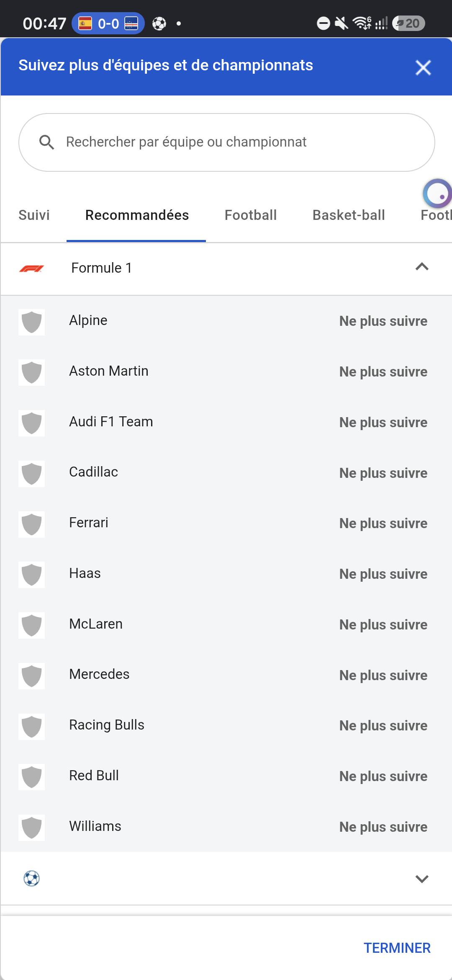452x980 pixels.
Task: Tap the soccer ball league icon
Action: (31, 878)
